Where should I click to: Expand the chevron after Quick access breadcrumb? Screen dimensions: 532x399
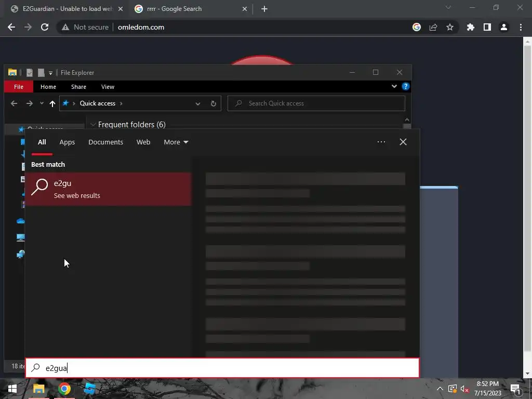(121, 103)
